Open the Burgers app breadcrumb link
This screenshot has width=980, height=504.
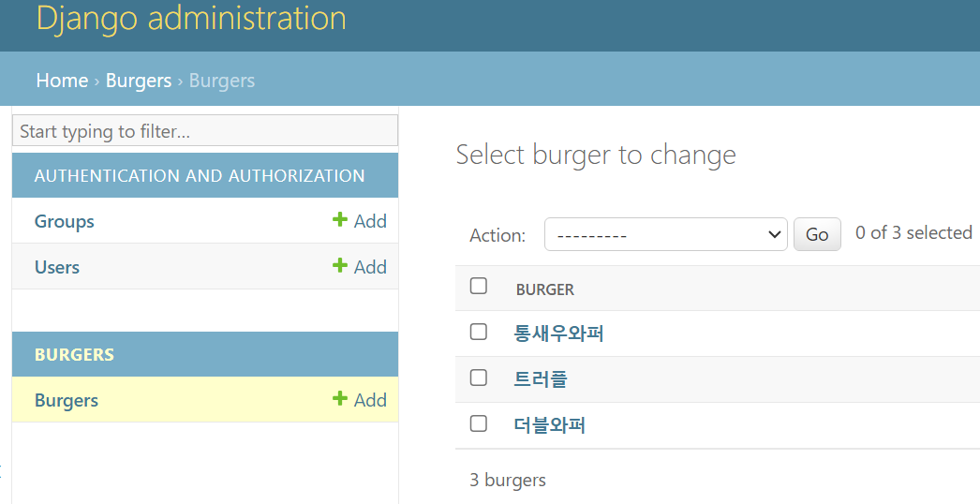(x=139, y=81)
